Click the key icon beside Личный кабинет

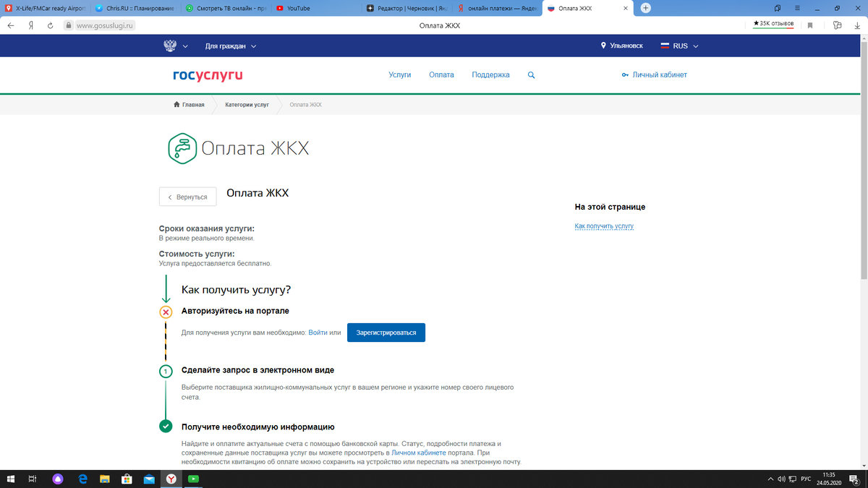coord(625,75)
